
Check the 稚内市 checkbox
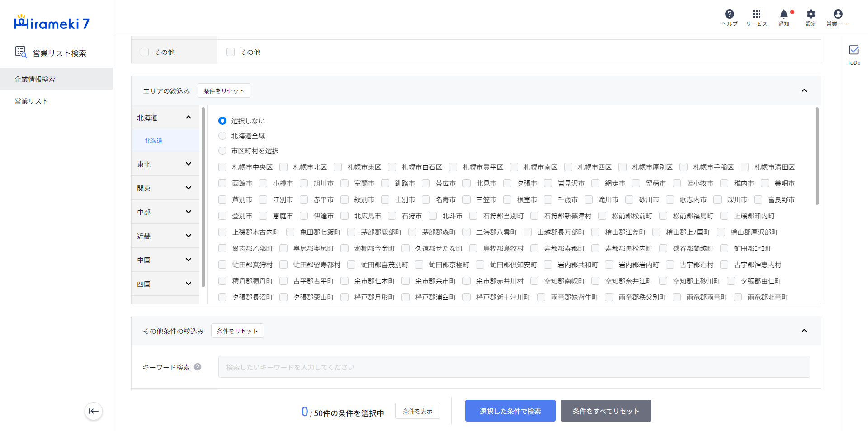point(724,183)
